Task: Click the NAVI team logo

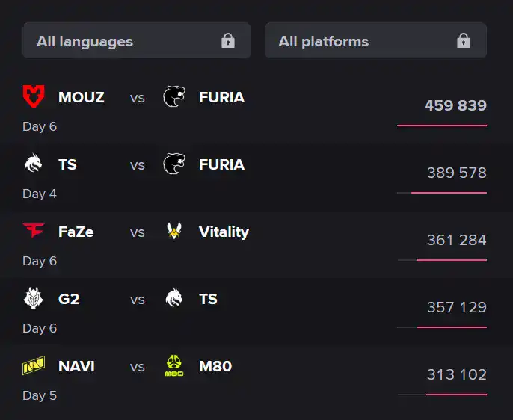Action: pyautogui.click(x=34, y=366)
